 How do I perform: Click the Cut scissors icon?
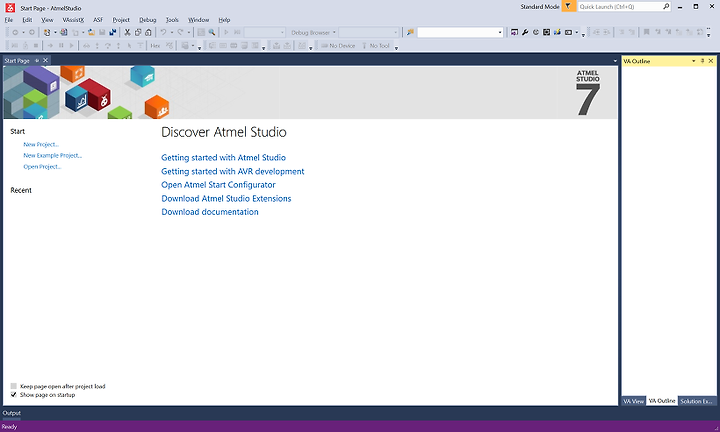pos(127,33)
